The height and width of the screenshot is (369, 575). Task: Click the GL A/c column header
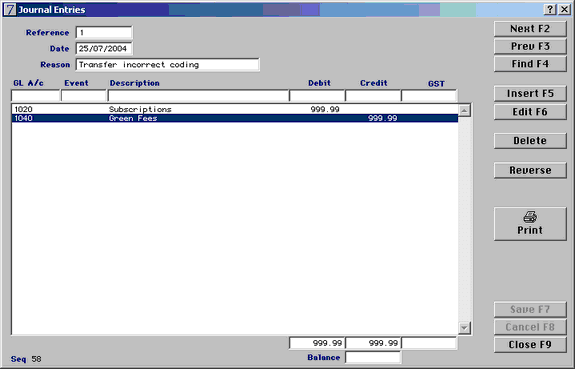coord(28,83)
